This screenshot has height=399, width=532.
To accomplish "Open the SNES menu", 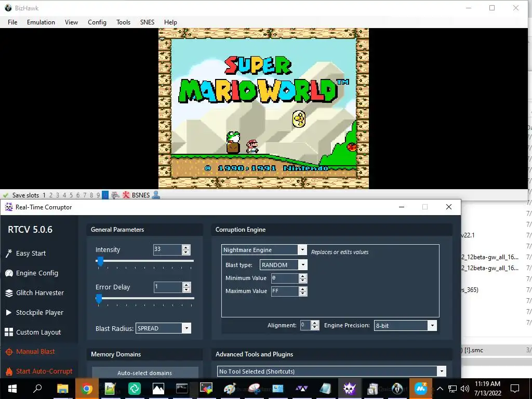I will tap(147, 22).
